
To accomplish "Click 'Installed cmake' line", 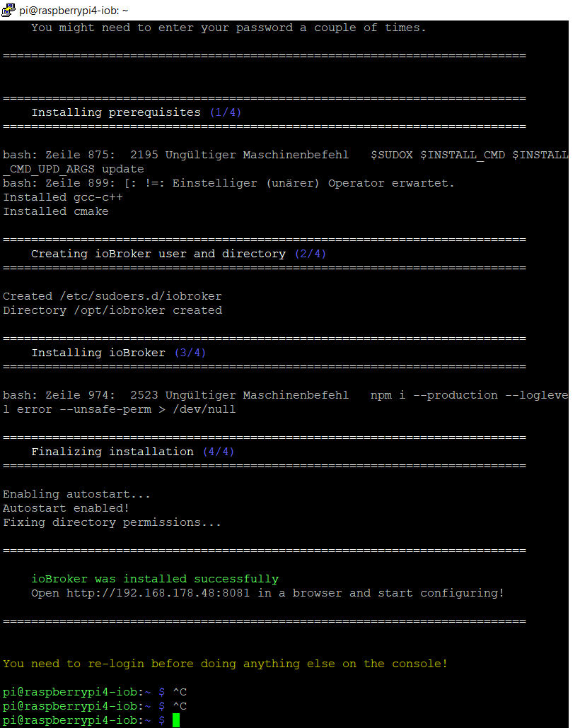I will (56, 211).
